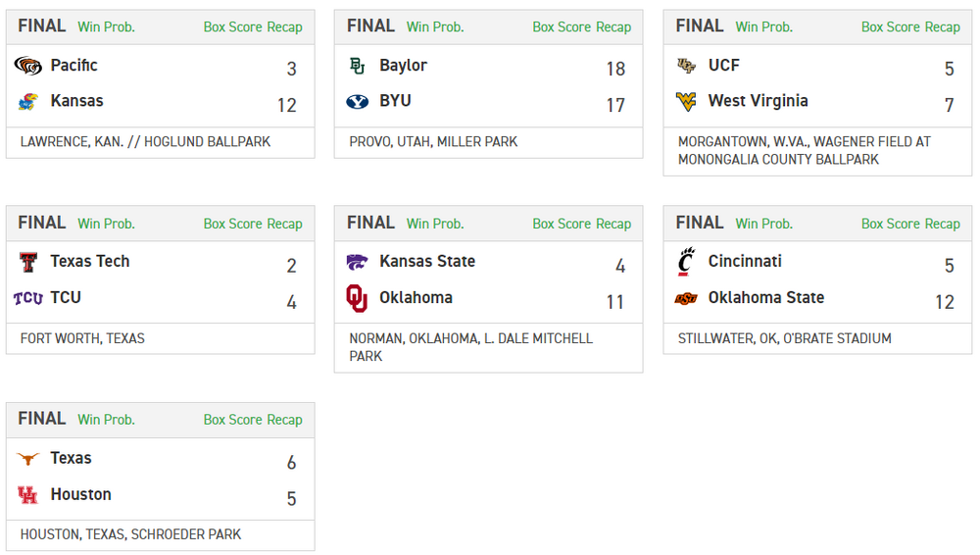Screen dimensions: 980x555
Task: Click the Texas Longhorns logo
Action: coord(27,458)
